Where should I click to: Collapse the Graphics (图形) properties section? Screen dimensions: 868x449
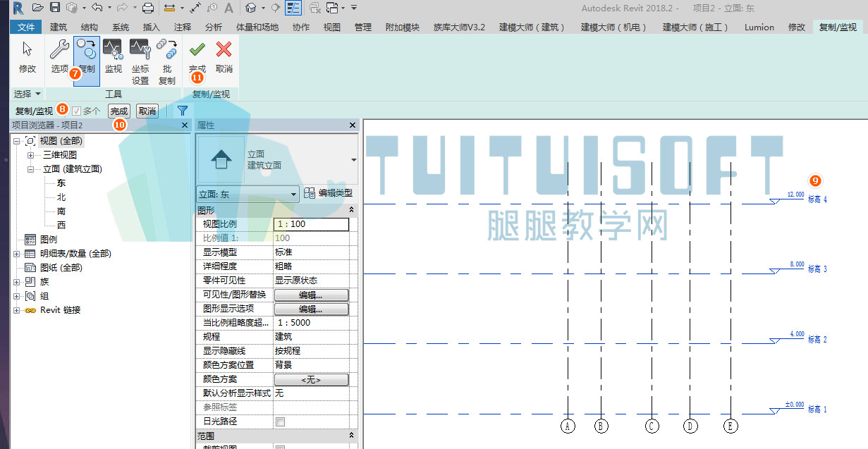(x=352, y=210)
